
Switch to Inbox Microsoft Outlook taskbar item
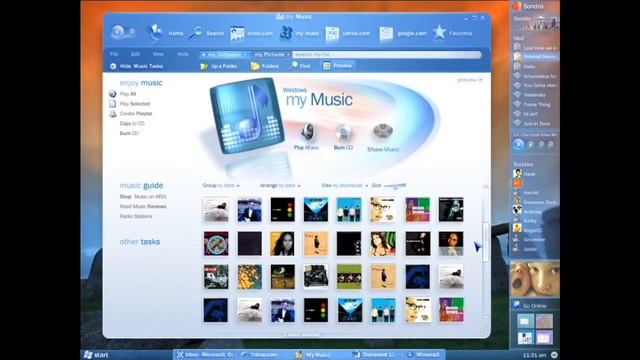205,355
